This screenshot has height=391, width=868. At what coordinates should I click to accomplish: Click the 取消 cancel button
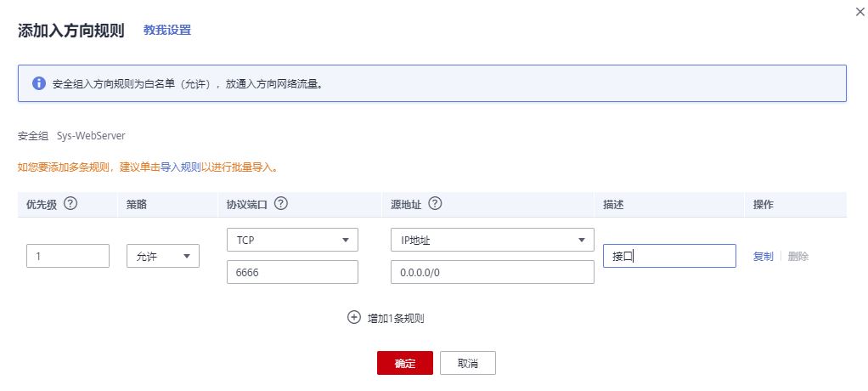[x=468, y=363]
